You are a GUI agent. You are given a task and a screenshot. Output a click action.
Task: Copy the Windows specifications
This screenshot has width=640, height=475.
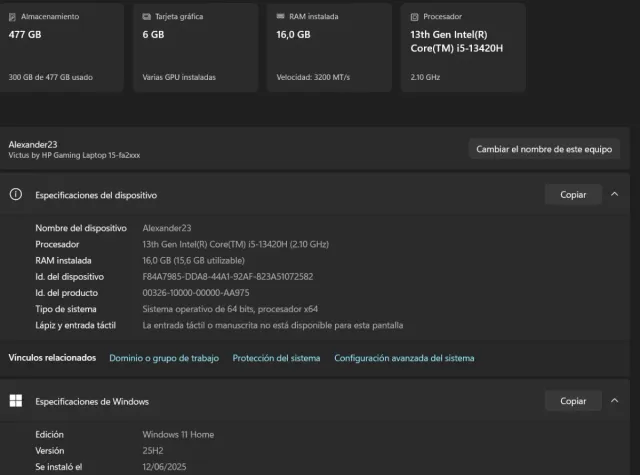[573, 401]
